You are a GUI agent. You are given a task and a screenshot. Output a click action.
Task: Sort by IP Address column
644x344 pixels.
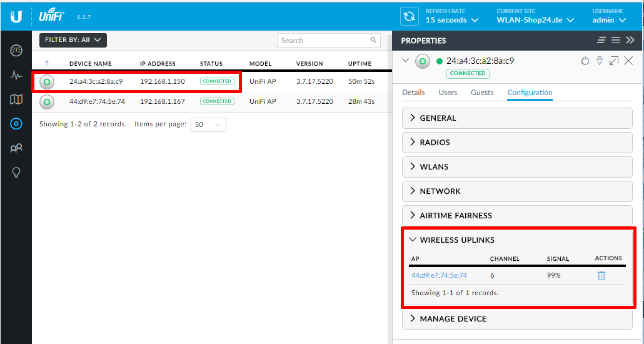pos(158,64)
